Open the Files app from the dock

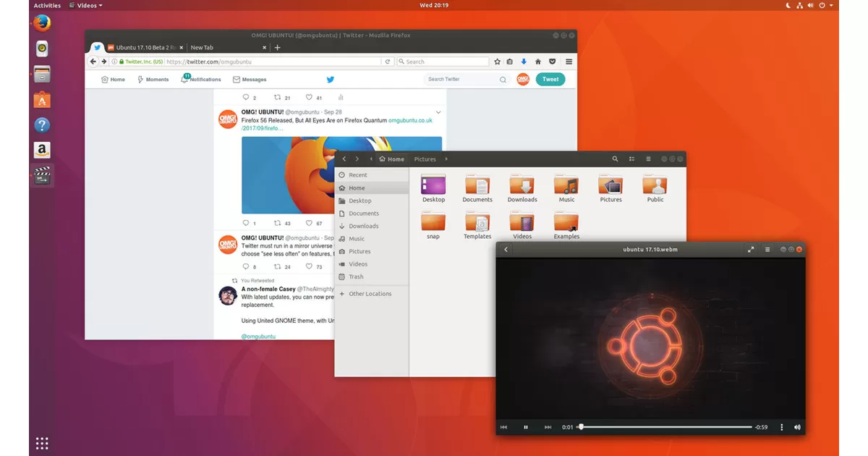[x=42, y=74]
